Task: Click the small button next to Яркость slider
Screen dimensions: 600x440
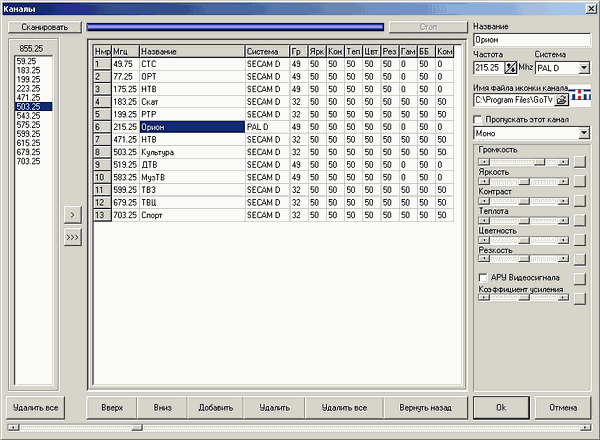Action: tap(580, 181)
